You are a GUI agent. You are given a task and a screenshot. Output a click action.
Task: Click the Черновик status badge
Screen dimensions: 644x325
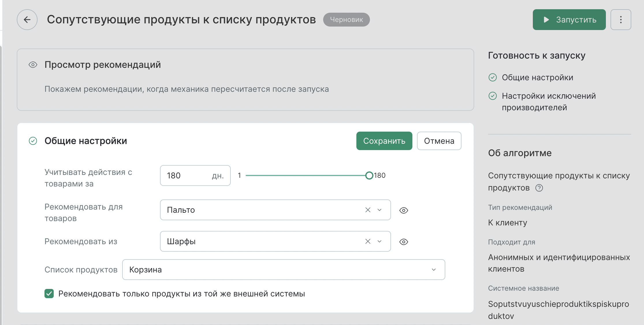346,20
